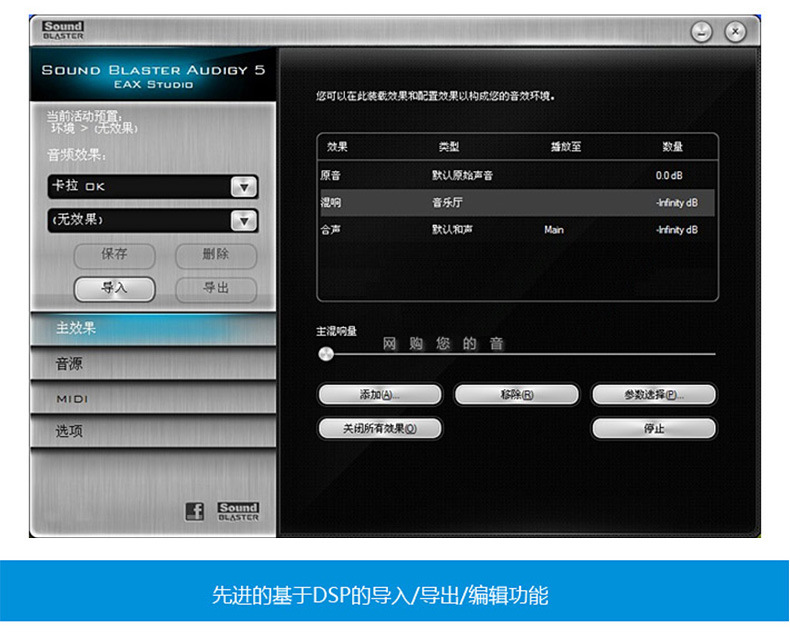The width and height of the screenshot is (790, 632).
Task: Click 音乐厅 type cell
Action: (x=447, y=203)
